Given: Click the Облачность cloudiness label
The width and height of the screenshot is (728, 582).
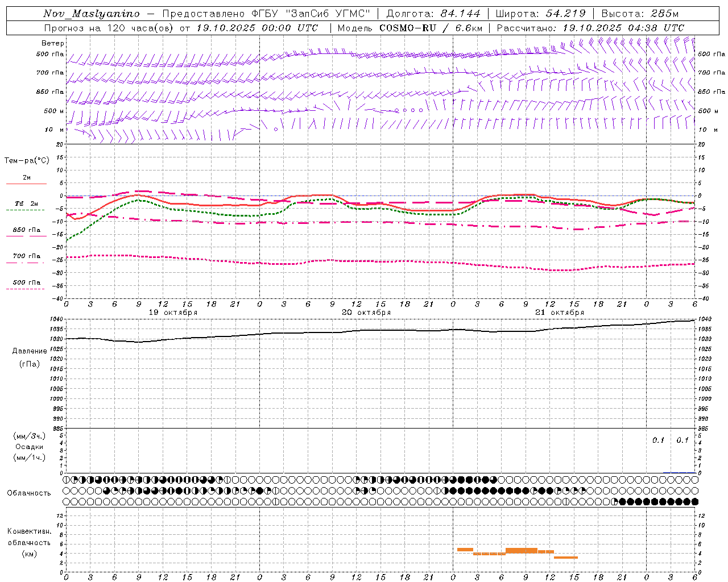Looking at the screenshot, I should [28, 493].
